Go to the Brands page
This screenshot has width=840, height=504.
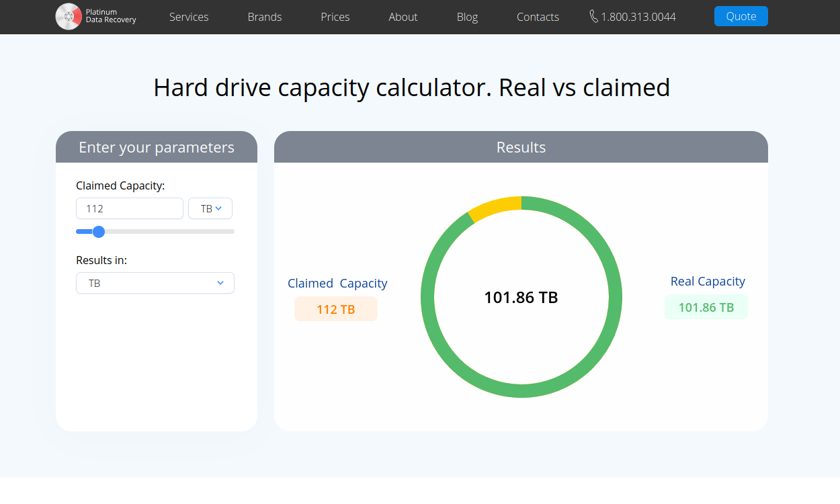[x=265, y=17]
